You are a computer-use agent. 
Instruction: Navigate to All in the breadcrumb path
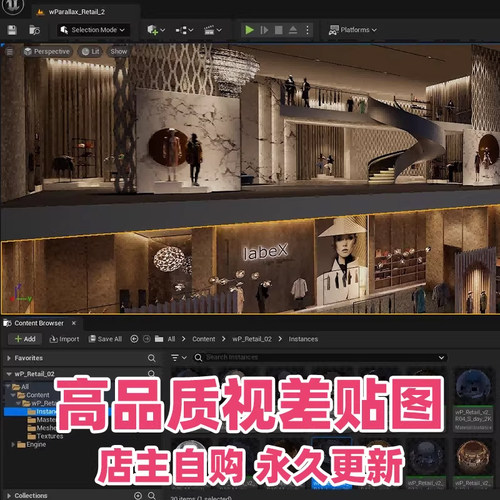pyautogui.click(x=171, y=339)
